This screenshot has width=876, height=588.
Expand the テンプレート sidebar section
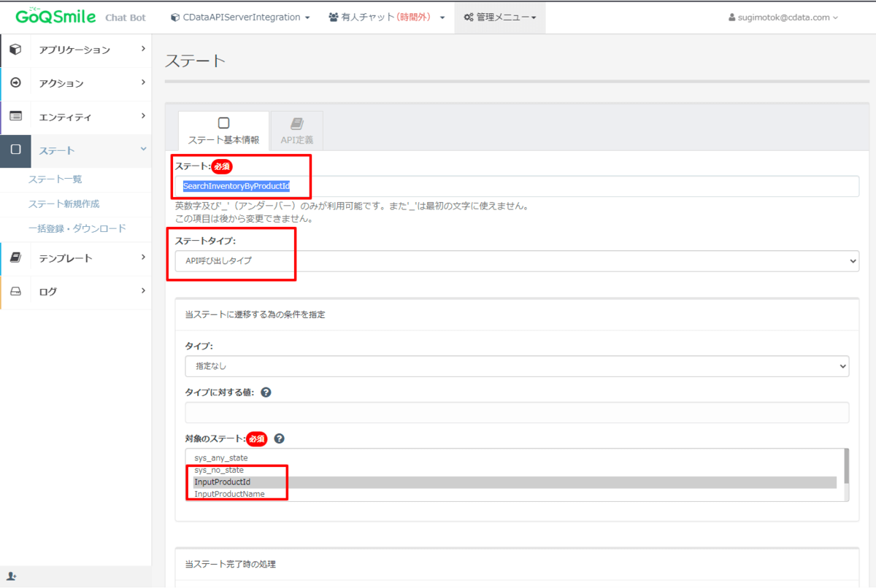(76, 258)
